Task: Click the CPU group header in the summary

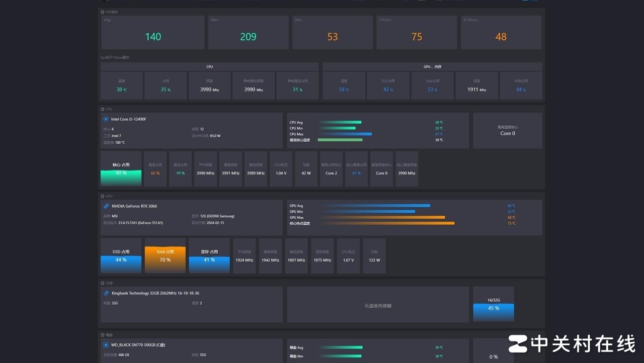Action: pyautogui.click(x=209, y=66)
